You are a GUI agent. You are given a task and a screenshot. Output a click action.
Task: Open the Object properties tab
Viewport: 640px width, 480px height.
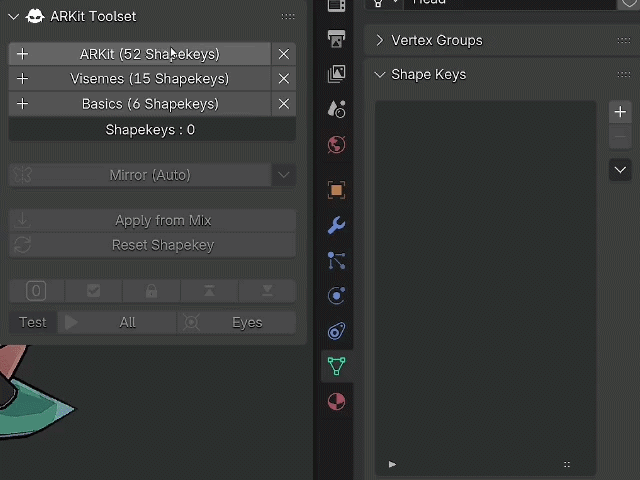pos(336,190)
